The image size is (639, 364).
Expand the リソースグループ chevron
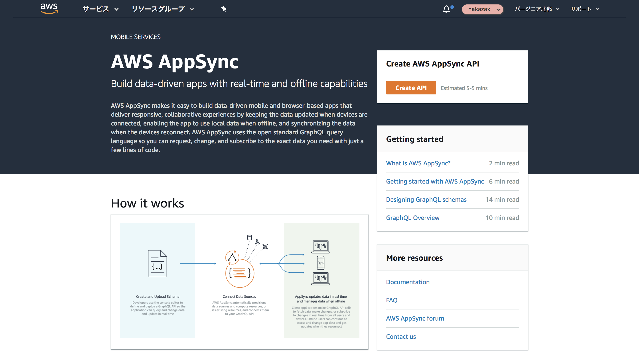coord(192,9)
